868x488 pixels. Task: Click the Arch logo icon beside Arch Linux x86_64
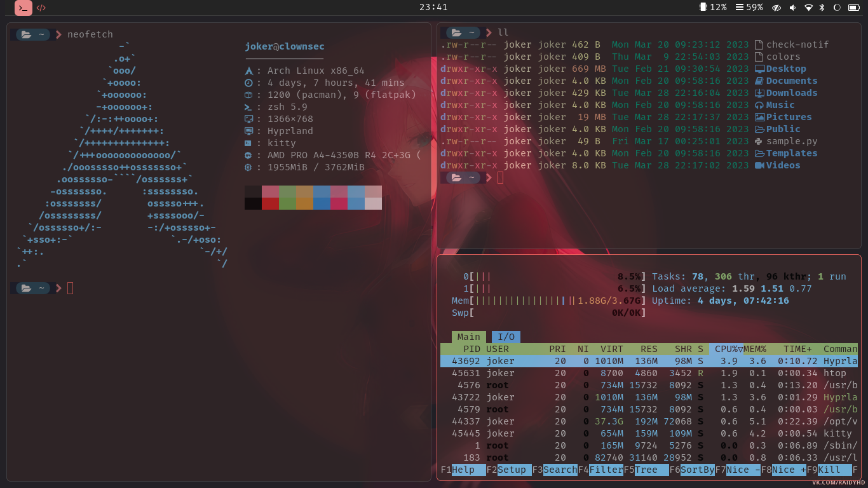249,71
